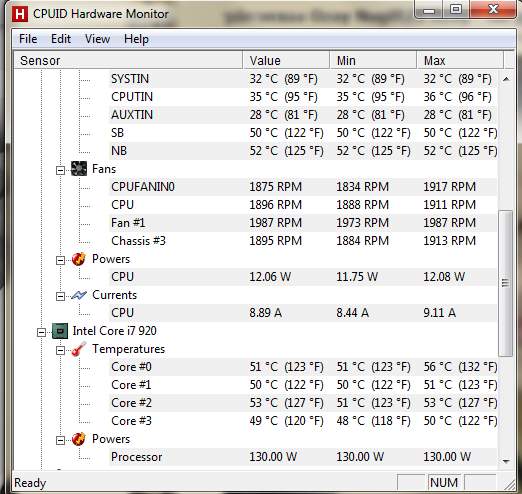Select the Processor power row

pos(303,457)
